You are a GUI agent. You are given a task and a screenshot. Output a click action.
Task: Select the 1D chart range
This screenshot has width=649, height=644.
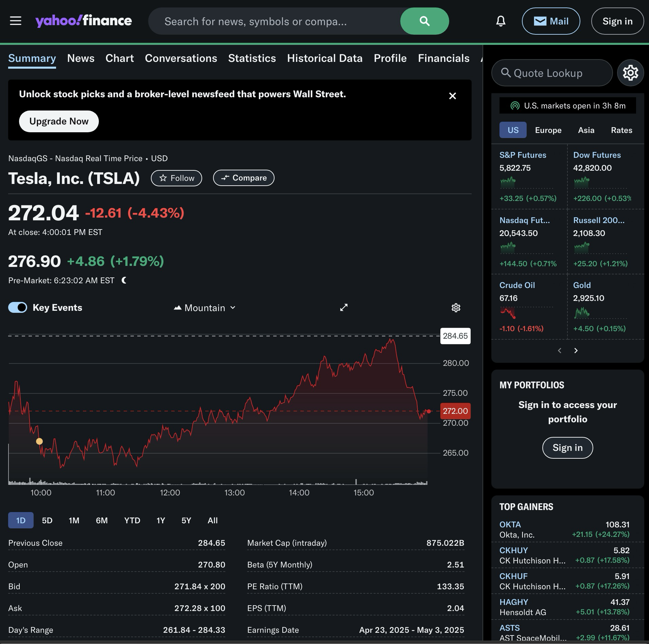pos(21,520)
